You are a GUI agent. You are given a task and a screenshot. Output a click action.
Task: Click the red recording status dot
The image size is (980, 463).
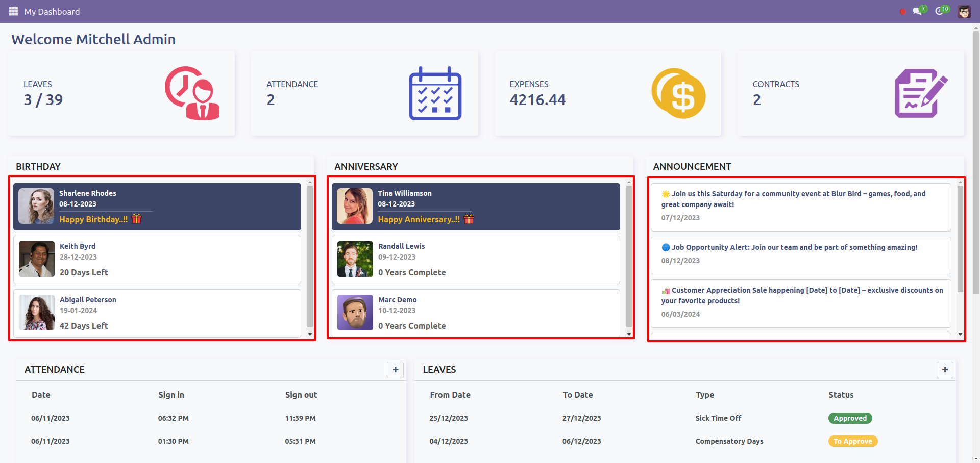click(902, 12)
